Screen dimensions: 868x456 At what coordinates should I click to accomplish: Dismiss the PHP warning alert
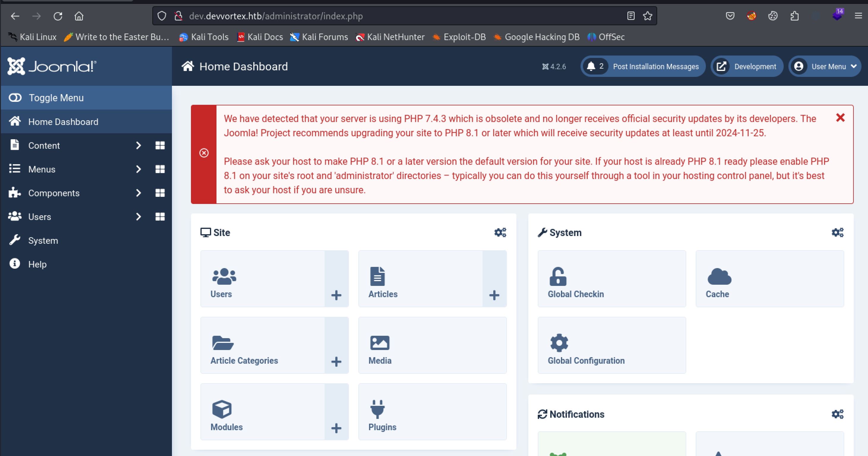point(840,118)
